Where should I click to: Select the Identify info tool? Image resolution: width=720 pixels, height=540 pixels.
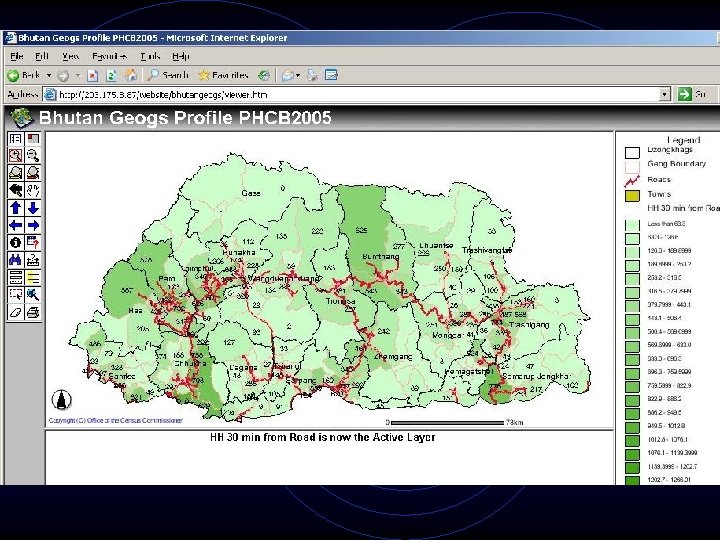[x=16, y=242]
